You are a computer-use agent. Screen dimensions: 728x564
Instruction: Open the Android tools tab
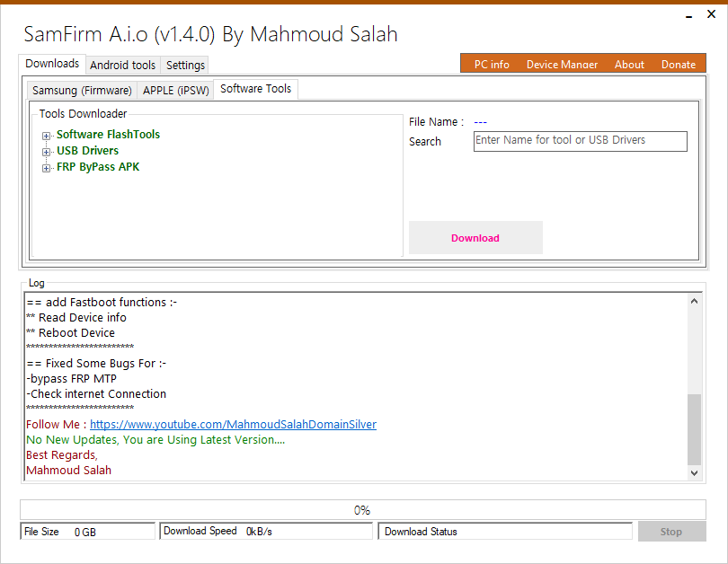[122, 65]
